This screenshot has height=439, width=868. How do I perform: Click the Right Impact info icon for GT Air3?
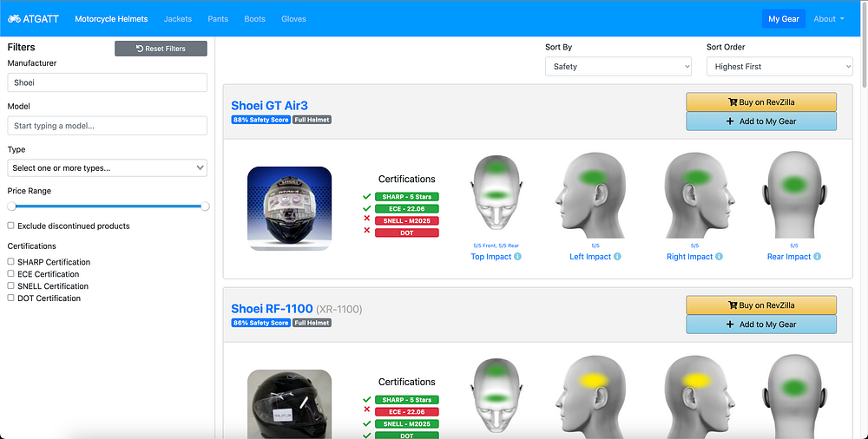(719, 256)
